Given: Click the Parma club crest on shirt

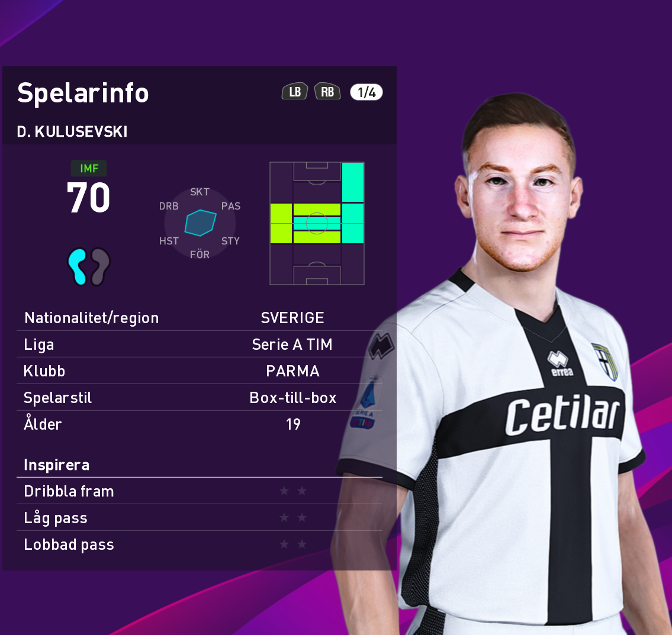Looking at the screenshot, I should 605,362.
